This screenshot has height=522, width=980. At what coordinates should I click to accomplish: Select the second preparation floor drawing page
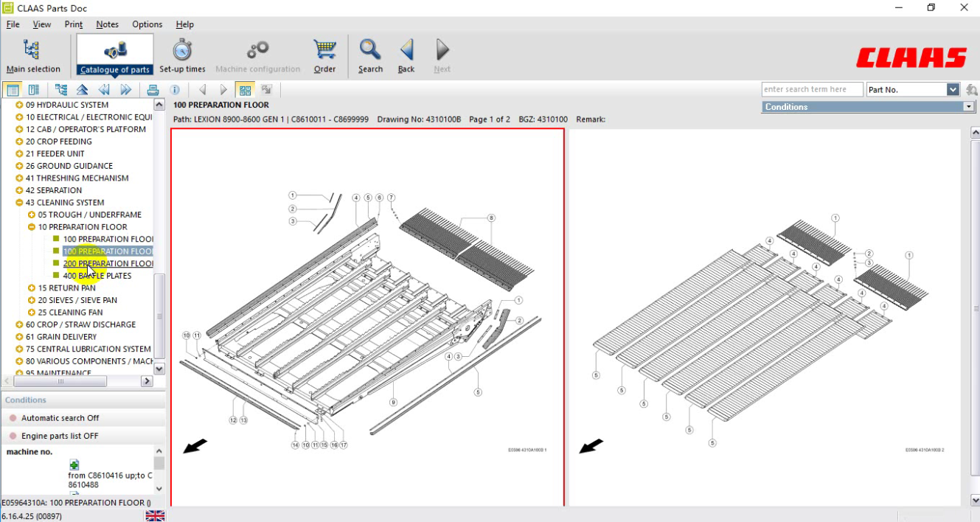tap(765, 317)
